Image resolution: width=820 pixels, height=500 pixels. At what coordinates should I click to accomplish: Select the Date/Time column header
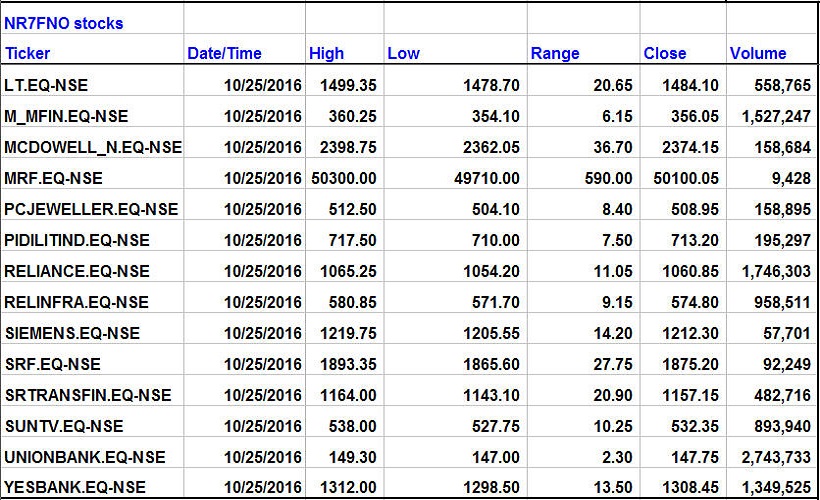pos(224,53)
